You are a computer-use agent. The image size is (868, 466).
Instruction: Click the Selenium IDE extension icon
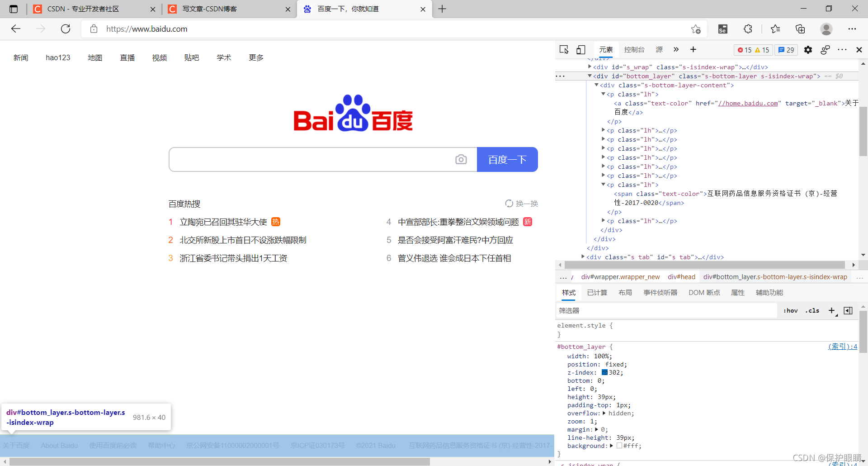pos(723,29)
